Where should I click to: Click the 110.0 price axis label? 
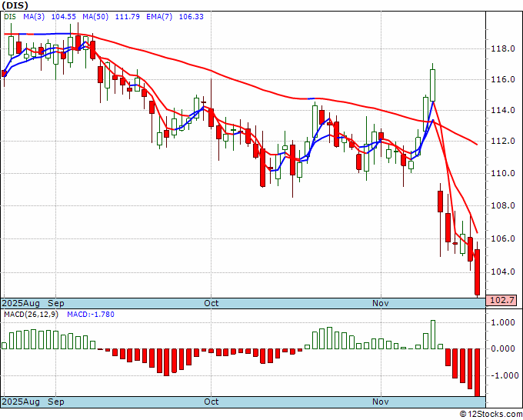(x=503, y=173)
